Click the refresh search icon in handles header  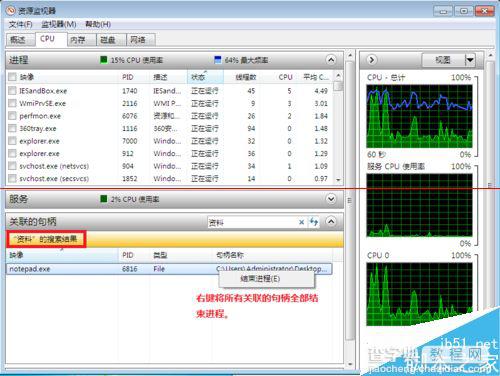click(x=314, y=222)
